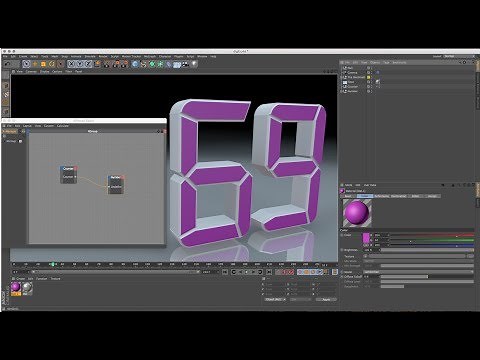
Task: Open the Edit Render Settings icon
Action: pos(124,64)
